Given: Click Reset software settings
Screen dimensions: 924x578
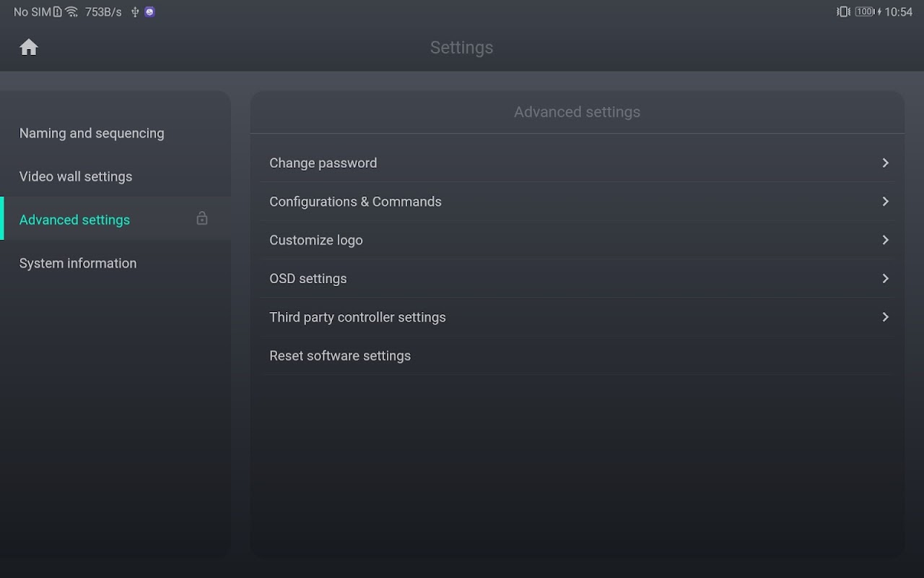Looking at the screenshot, I should [577, 355].
